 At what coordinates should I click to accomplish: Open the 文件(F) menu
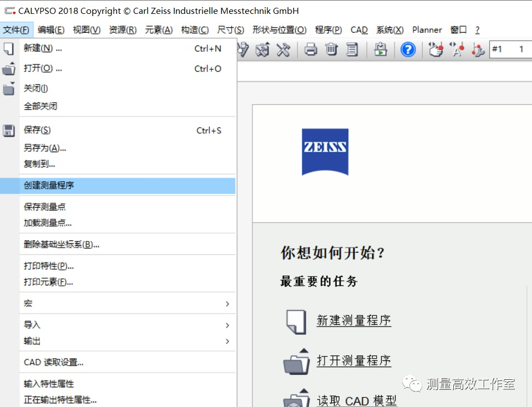click(16, 30)
